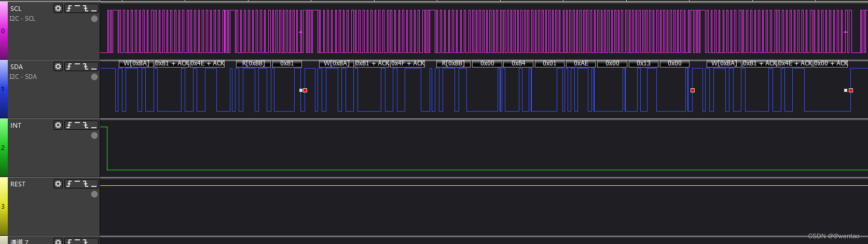Click the SCL channel name label
This screenshot has height=244, width=868.
pos(16,9)
